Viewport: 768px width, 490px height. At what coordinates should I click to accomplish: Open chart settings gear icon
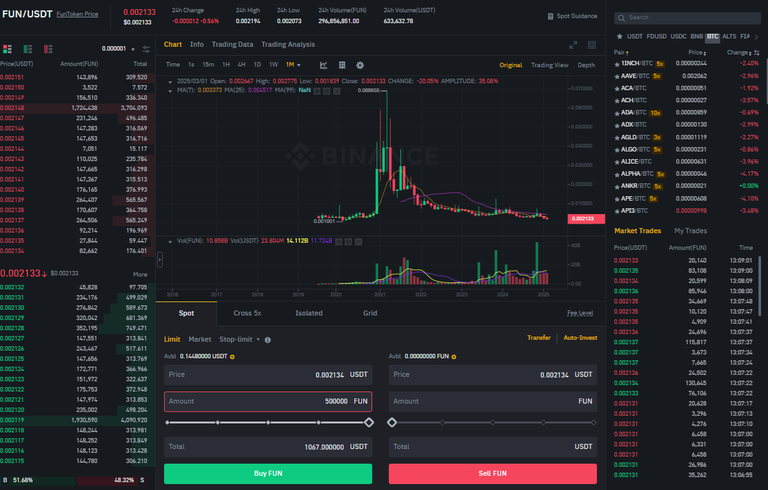click(360, 65)
